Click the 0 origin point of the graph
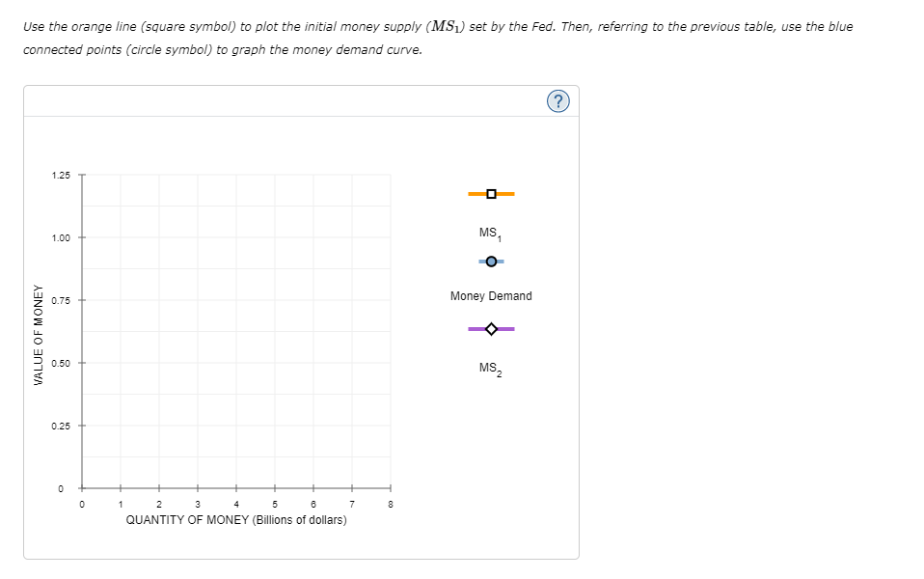The width and height of the screenshot is (924, 579). point(82,487)
